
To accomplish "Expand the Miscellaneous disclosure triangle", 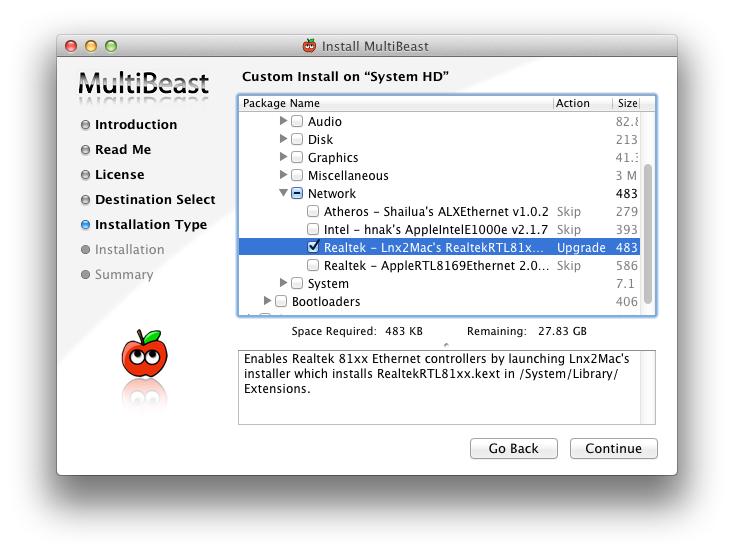I will [x=283, y=175].
